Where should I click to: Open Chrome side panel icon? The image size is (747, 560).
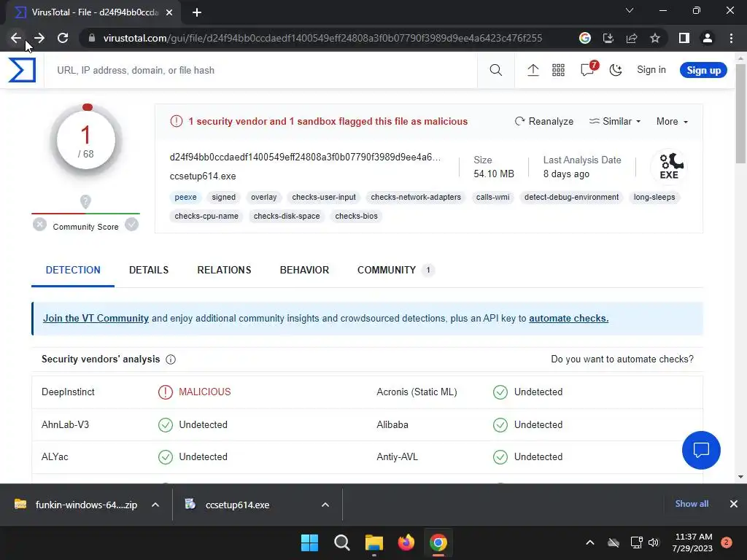(x=684, y=38)
